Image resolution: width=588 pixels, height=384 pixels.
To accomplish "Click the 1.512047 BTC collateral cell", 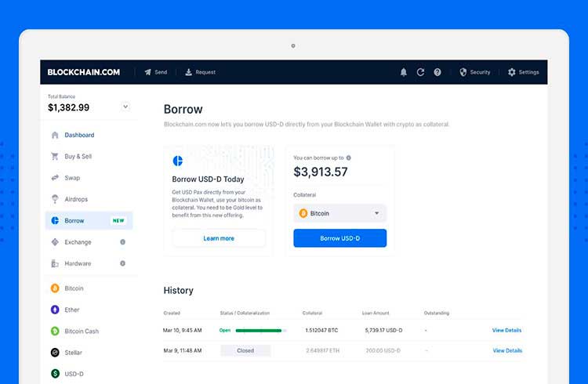I will (321, 331).
